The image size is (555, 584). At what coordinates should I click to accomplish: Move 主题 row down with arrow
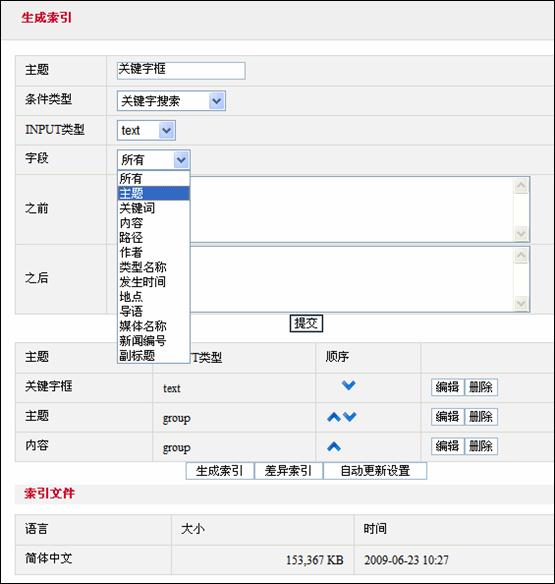[349, 416]
